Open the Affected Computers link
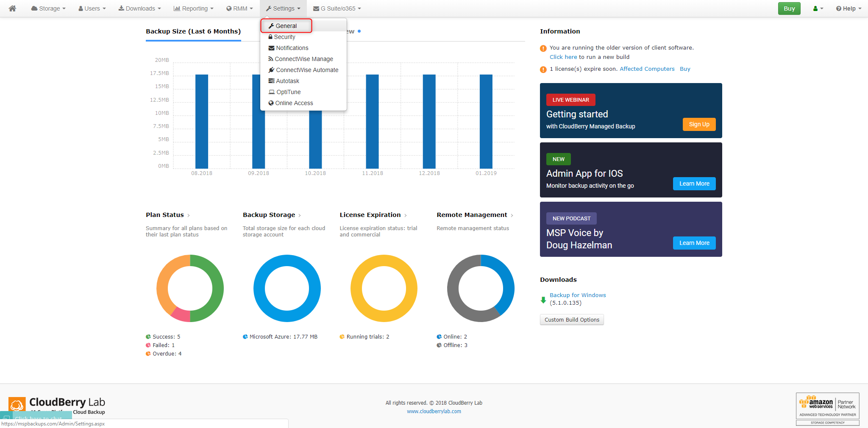Screen dimensions: 868x428 (647, 69)
